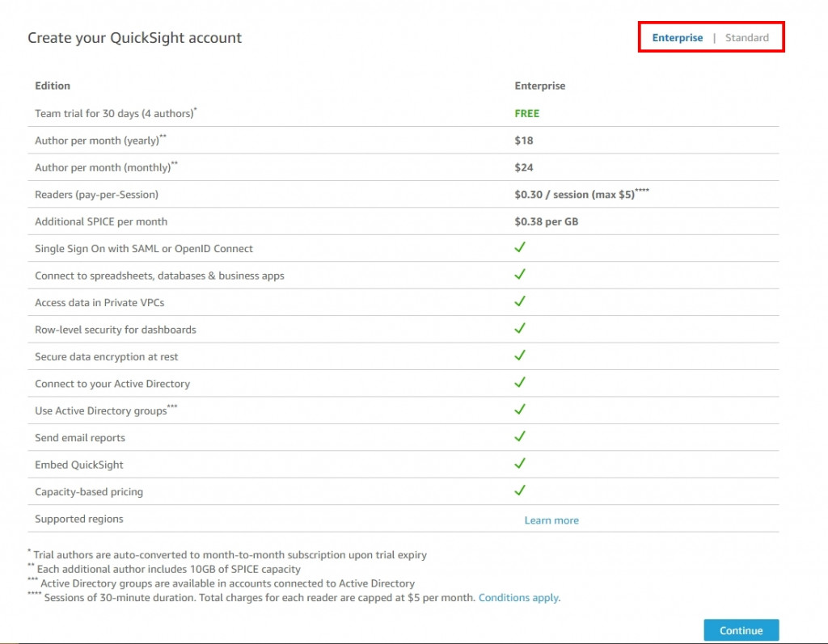This screenshot has width=828, height=644.
Task: Click the checkmark for Single Sign On with SAML
Action: coord(520,247)
